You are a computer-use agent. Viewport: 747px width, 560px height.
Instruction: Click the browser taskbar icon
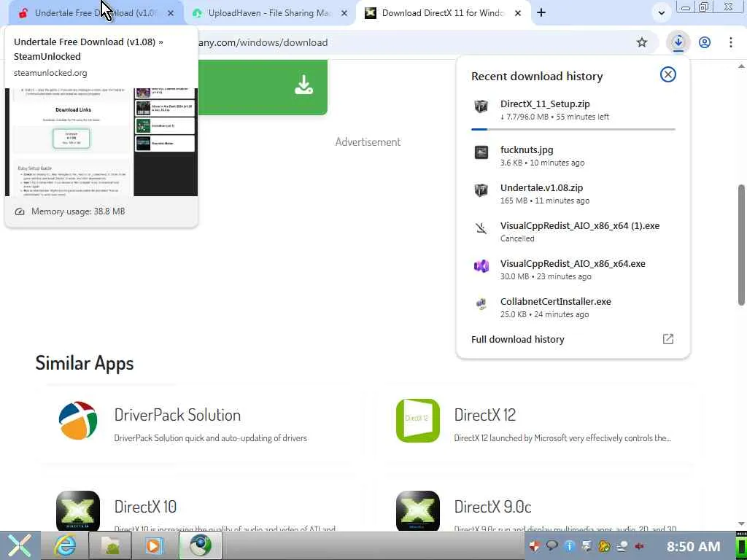pyautogui.click(x=200, y=545)
